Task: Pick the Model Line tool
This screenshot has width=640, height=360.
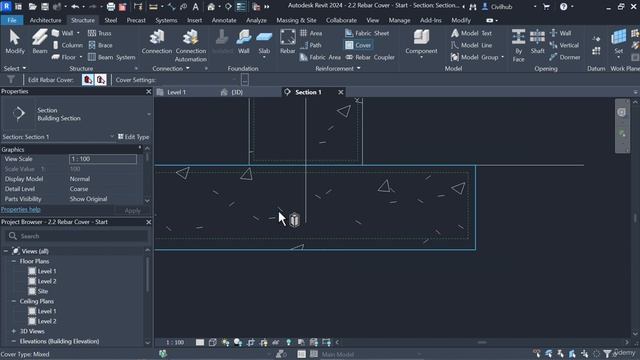Action: pyautogui.click(x=471, y=45)
